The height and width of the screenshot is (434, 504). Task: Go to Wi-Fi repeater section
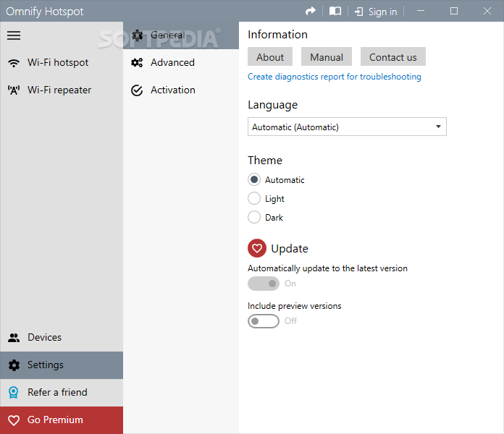click(x=62, y=90)
